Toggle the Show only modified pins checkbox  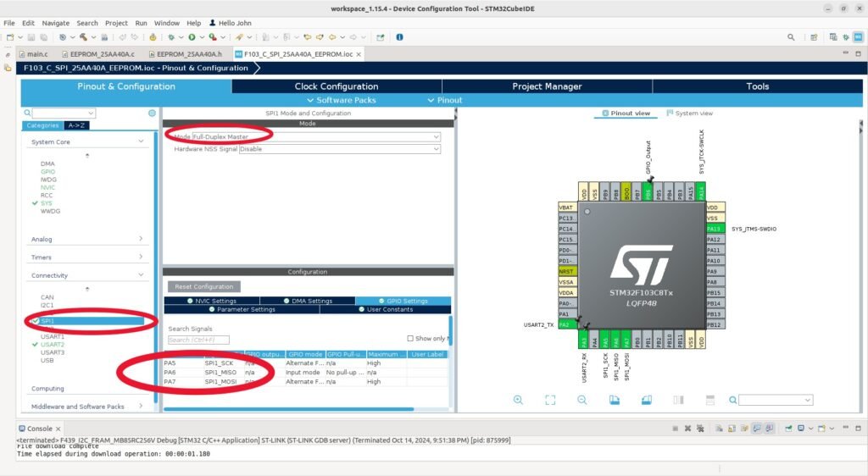pos(410,338)
